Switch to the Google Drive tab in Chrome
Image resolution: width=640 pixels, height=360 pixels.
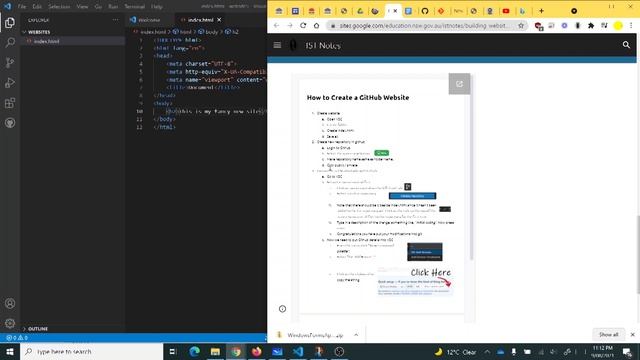coord(360,11)
